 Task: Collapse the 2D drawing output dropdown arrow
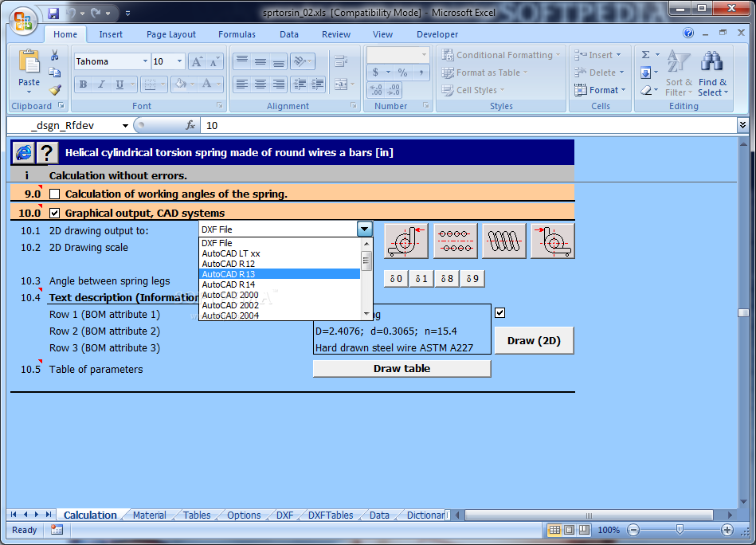[x=365, y=229]
